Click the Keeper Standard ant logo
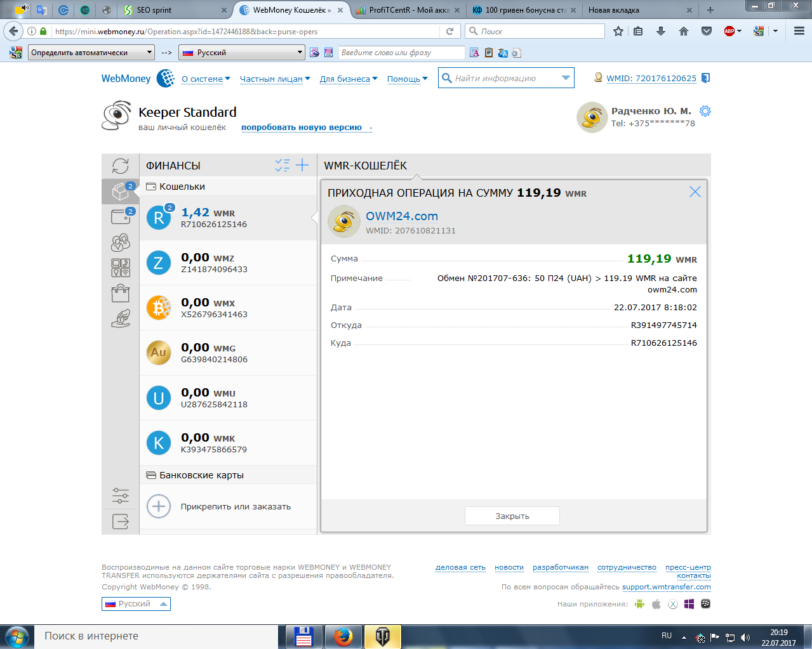 (x=117, y=115)
